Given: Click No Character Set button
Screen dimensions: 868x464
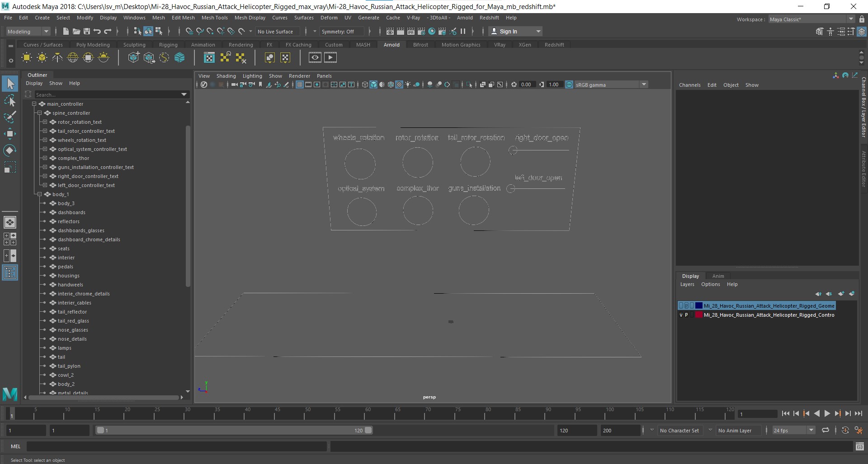Looking at the screenshot, I should 679,431.
